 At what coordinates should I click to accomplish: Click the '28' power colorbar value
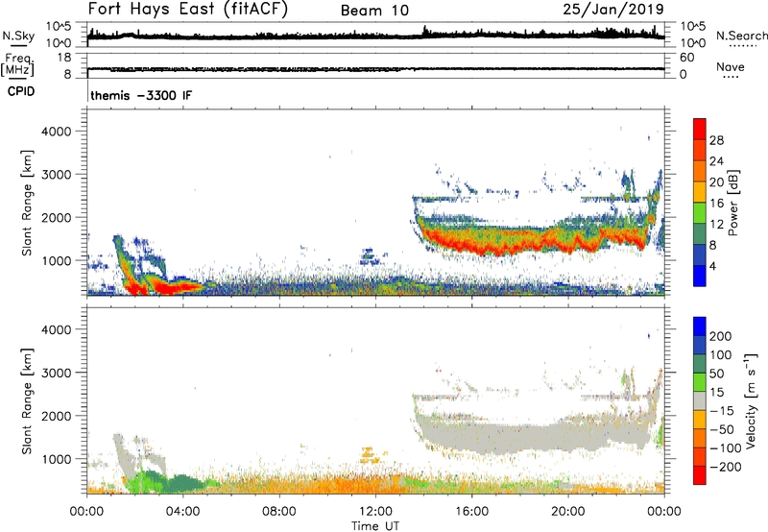(x=716, y=140)
